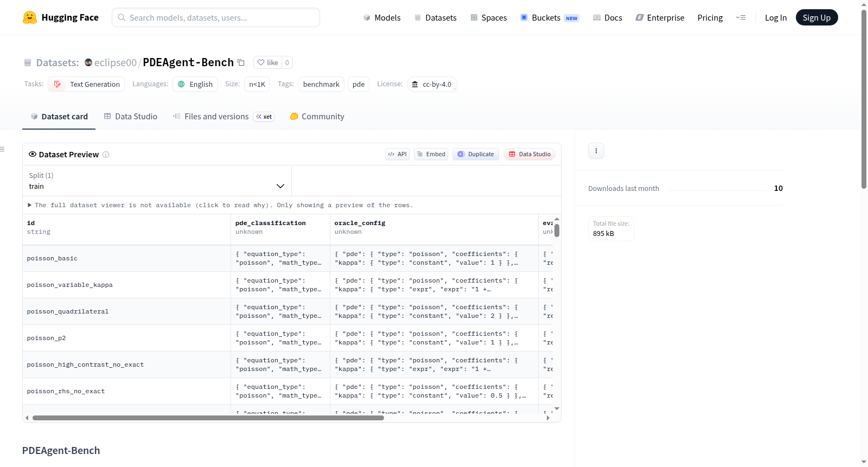This screenshot has height=467, width=868.
Task: Click the table's horizontal scrollbar thumb
Action: click(208, 418)
